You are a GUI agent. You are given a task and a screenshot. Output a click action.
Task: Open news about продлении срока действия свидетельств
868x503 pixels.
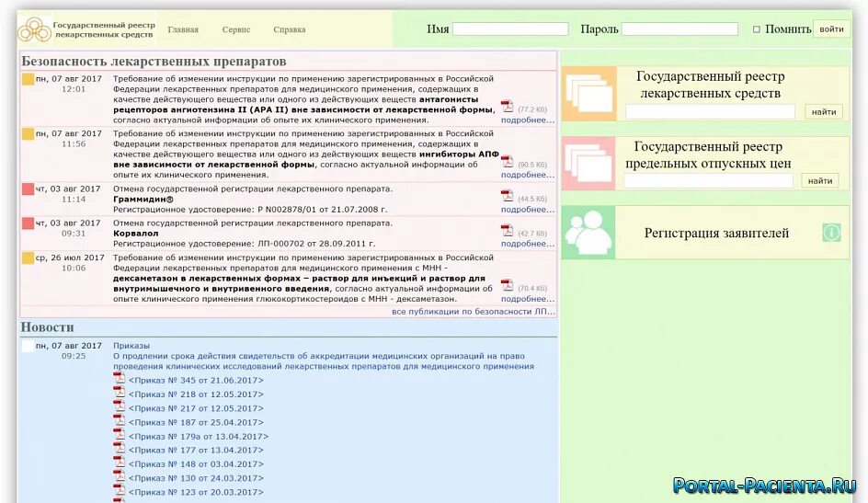click(324, 361)
